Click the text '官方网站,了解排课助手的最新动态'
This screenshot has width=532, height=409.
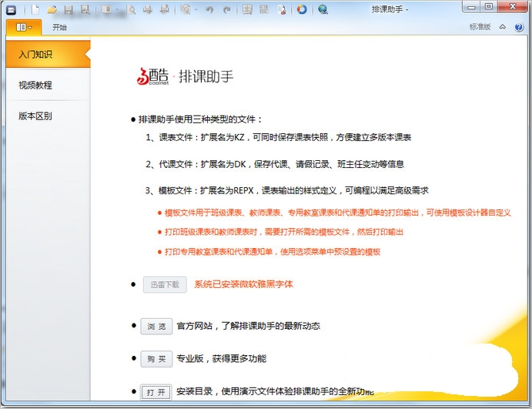pyautogui.click(x=249, y=326)
